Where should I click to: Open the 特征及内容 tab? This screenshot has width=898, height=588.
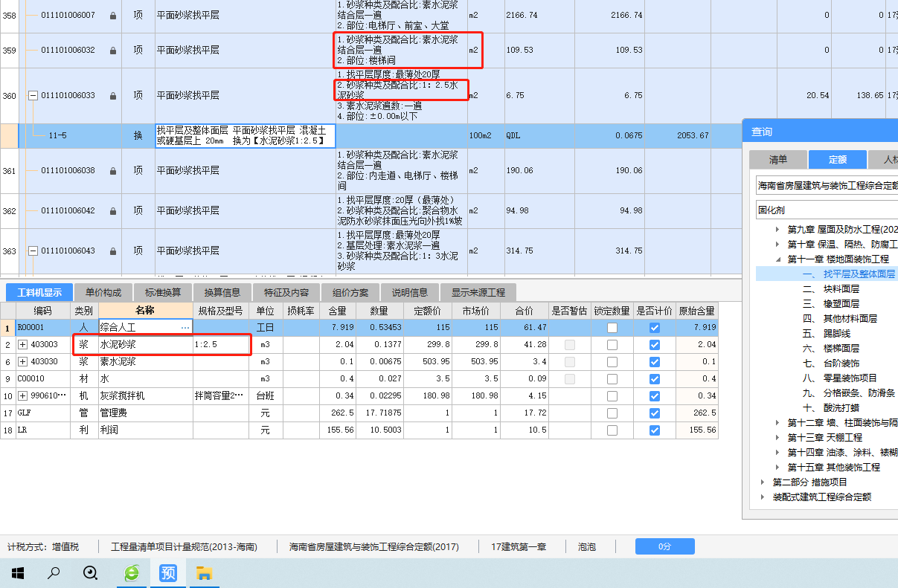click(x=286, y=292)
